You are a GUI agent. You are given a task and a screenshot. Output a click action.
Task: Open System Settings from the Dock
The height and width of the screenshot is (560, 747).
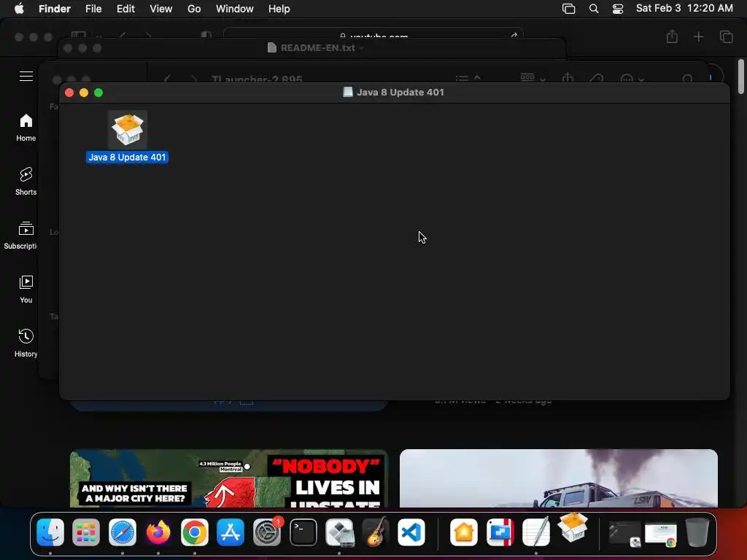pos(267,532)
